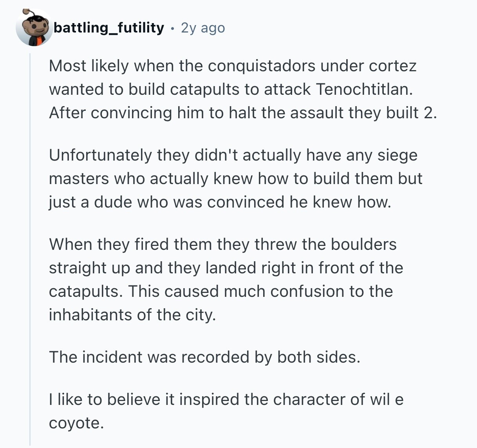Open the battling_futility username profile link
Viewport: 477px width, 448px height.
[108, 28]
